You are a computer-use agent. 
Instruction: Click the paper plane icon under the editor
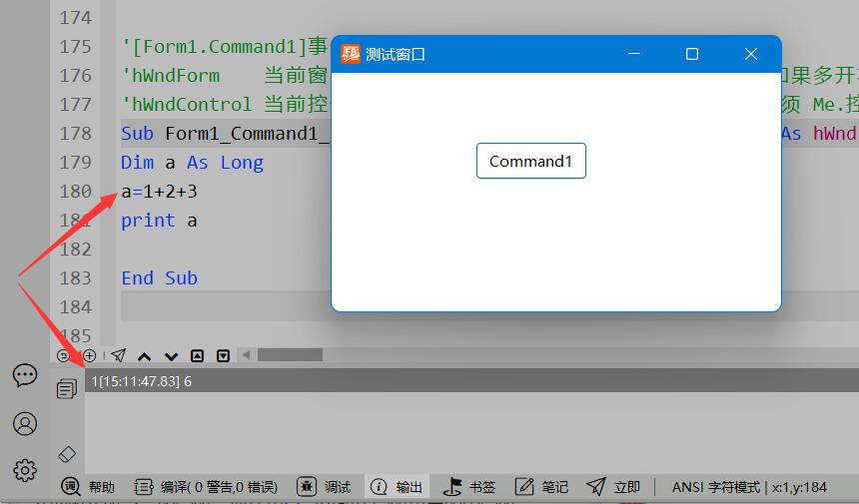[118, 355]
